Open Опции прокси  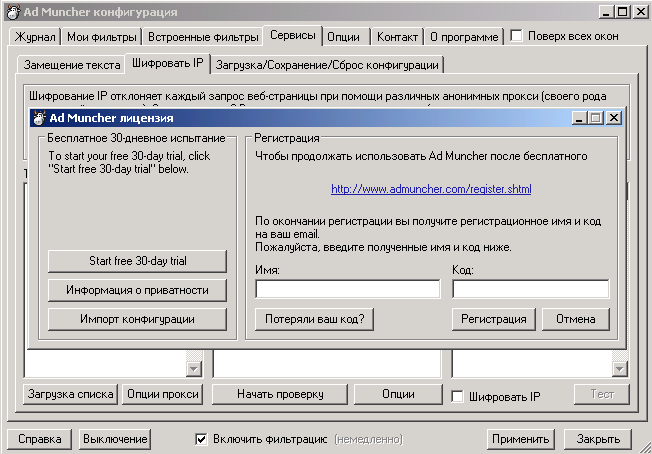click(x=163, y=394)
